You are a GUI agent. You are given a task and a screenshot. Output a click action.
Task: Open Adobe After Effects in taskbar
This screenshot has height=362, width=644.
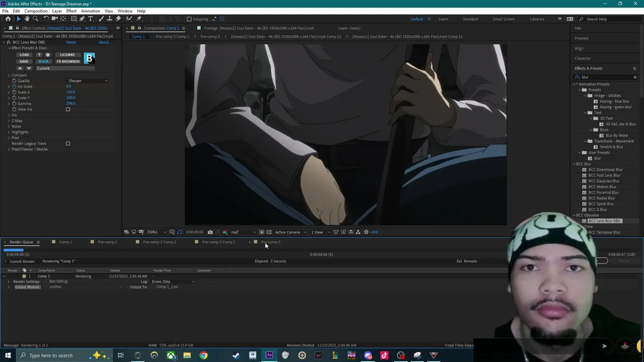click(269, 355)
